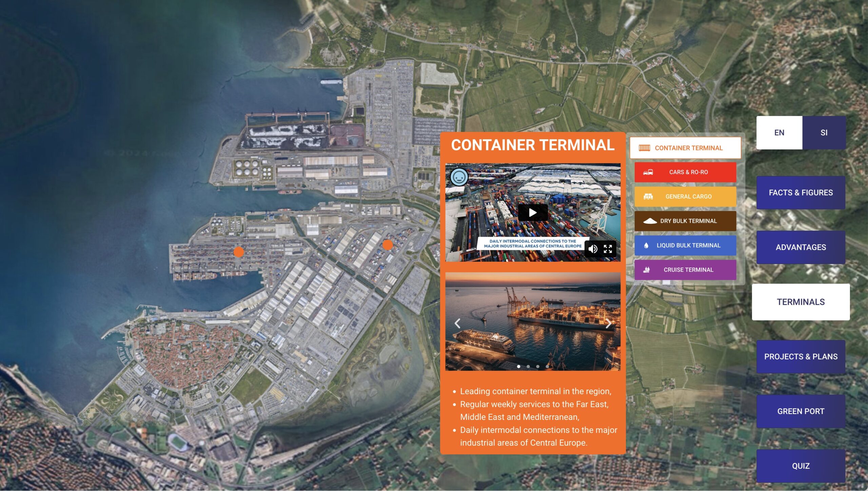868x491 pixels.
Task: Select the second carousel dot indicator
Action: pos(528,367)
